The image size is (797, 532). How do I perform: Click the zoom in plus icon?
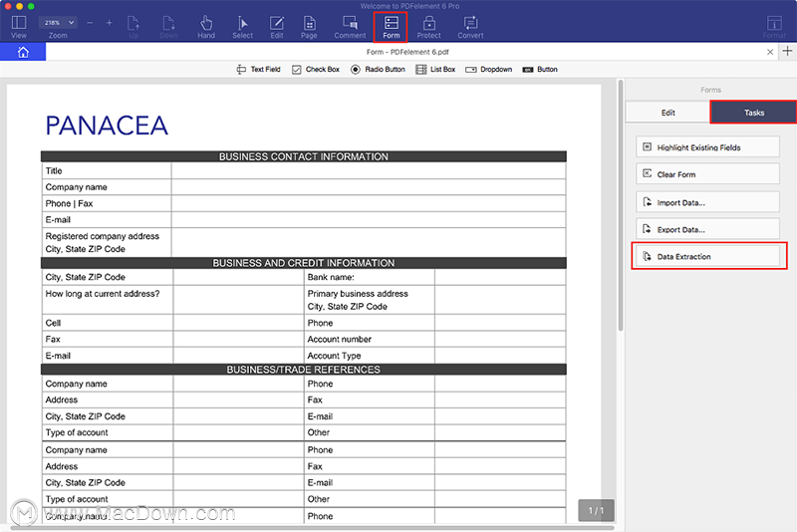[110, 23]
